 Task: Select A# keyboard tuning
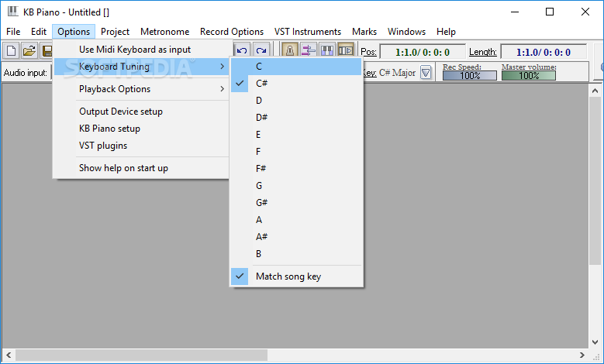pyautogui.click(x=296, y=237)
